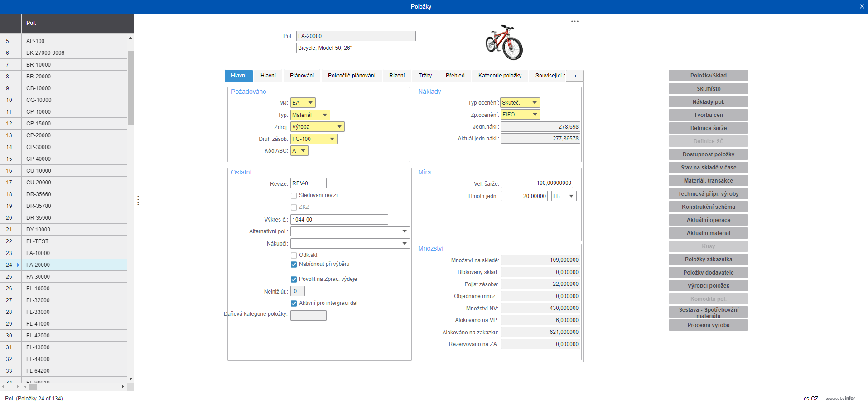Click the tab overflow double-chevron button
Screen dimensions: 868x405
tap(574, 76)
